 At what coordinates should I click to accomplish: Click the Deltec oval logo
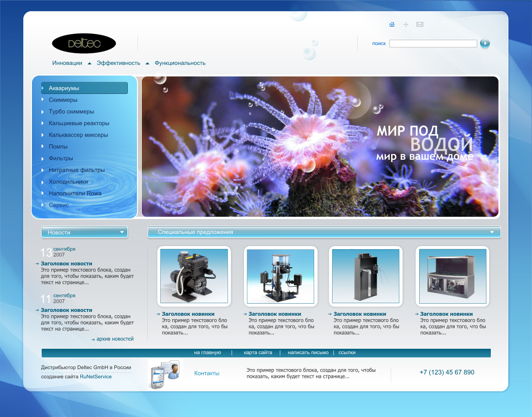coord(84,44)
